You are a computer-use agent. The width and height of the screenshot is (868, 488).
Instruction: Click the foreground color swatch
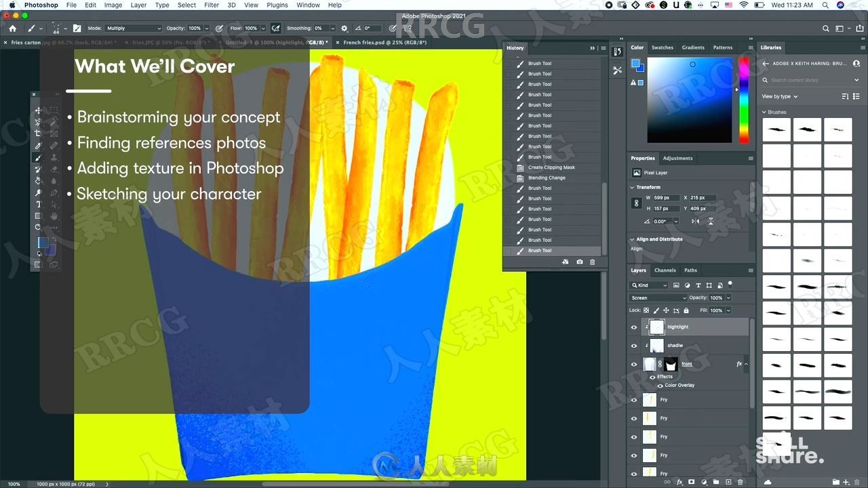pyautogui.click(x=636, y=64)
